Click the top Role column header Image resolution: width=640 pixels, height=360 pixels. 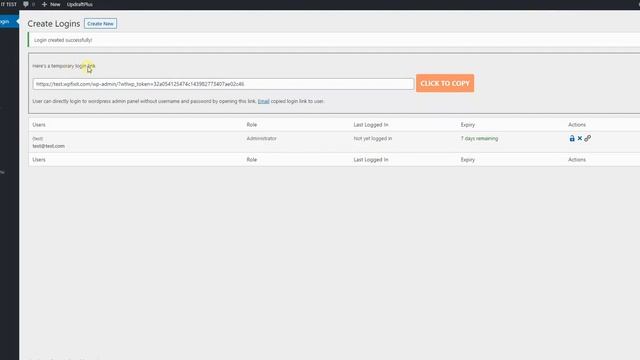tap(251, 124)
